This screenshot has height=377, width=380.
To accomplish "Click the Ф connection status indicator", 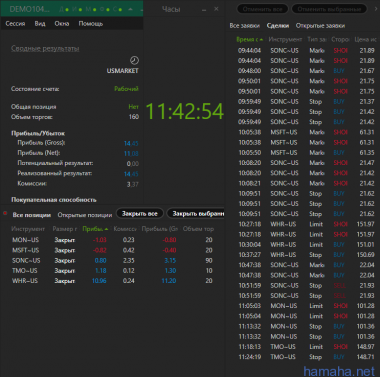I will 105,9.
